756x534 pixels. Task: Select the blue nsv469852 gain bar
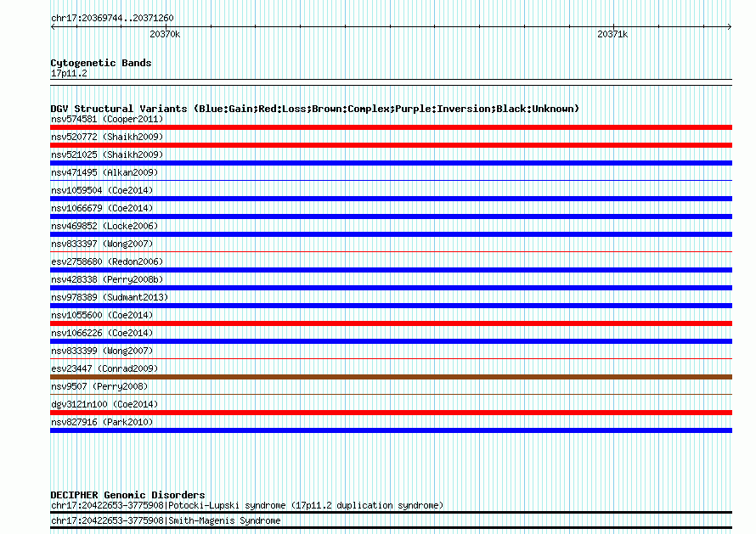(x=391, y=234)
